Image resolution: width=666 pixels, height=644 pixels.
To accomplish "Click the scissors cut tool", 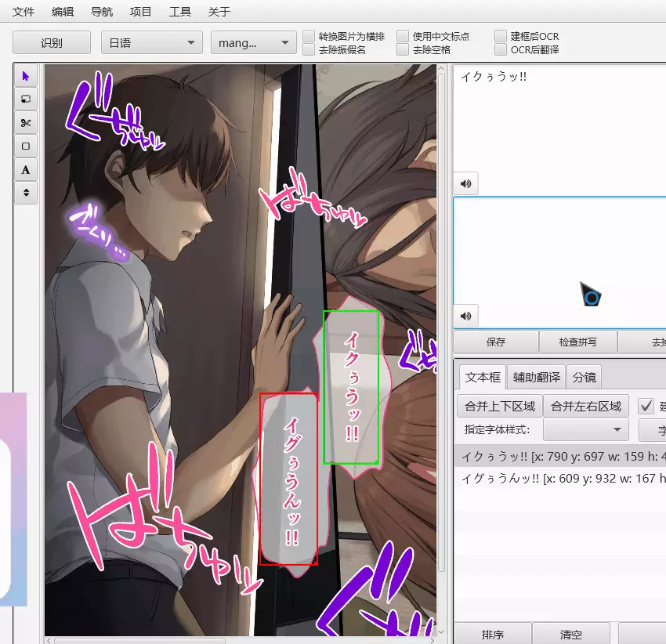I will 26,122.
